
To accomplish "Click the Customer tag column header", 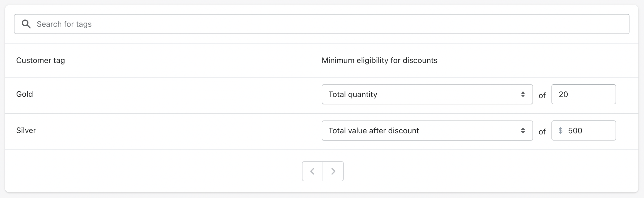I will click(x=40, y=60).
